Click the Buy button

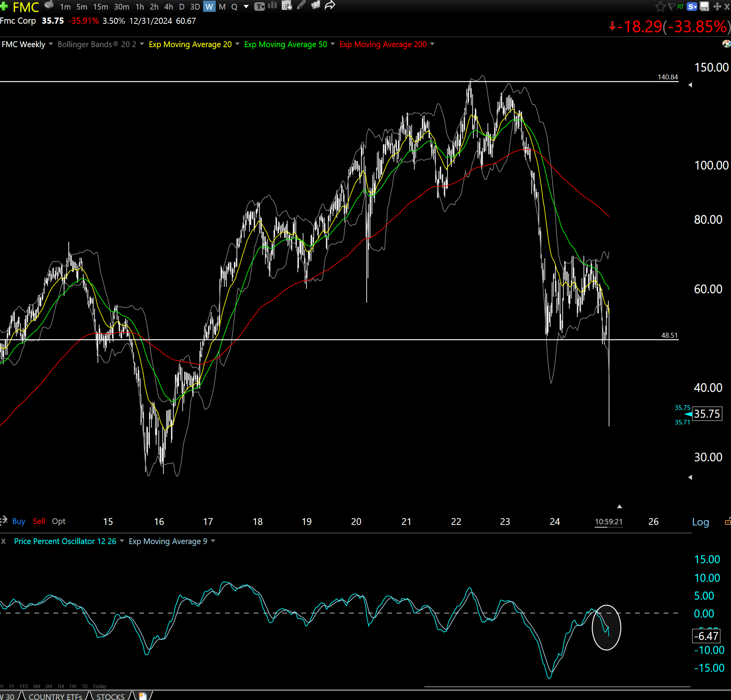pos(19,521)
